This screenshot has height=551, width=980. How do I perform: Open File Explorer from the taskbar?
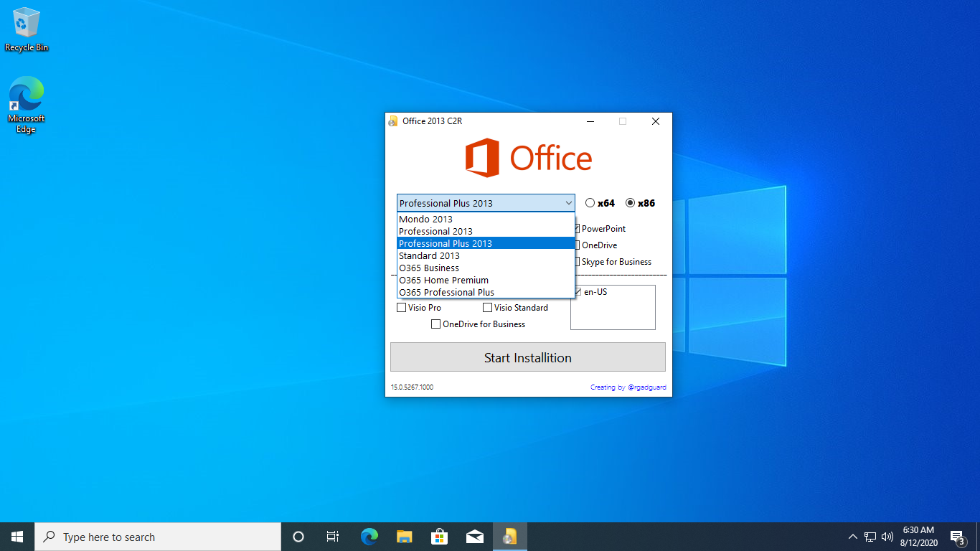[x=405, y=537]
